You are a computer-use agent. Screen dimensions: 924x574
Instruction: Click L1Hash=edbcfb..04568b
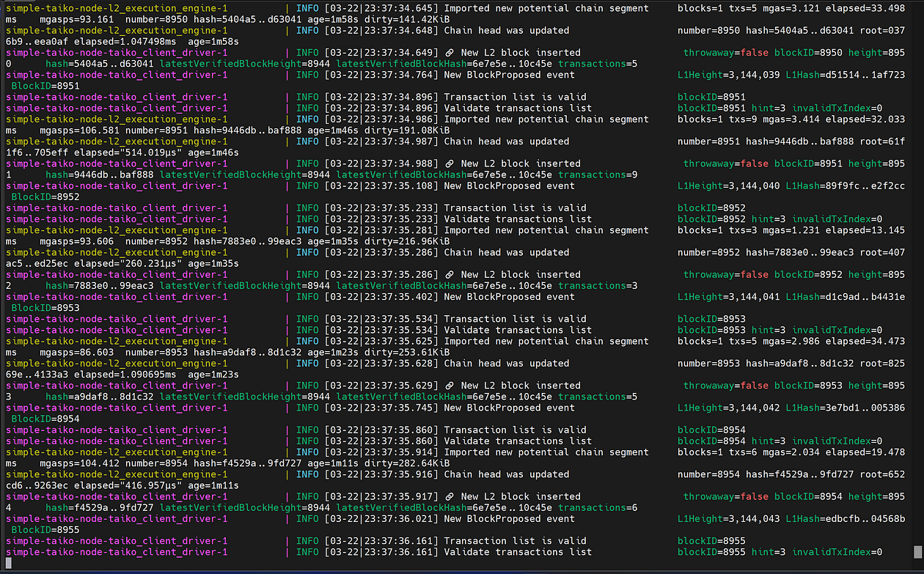(846, 518)
